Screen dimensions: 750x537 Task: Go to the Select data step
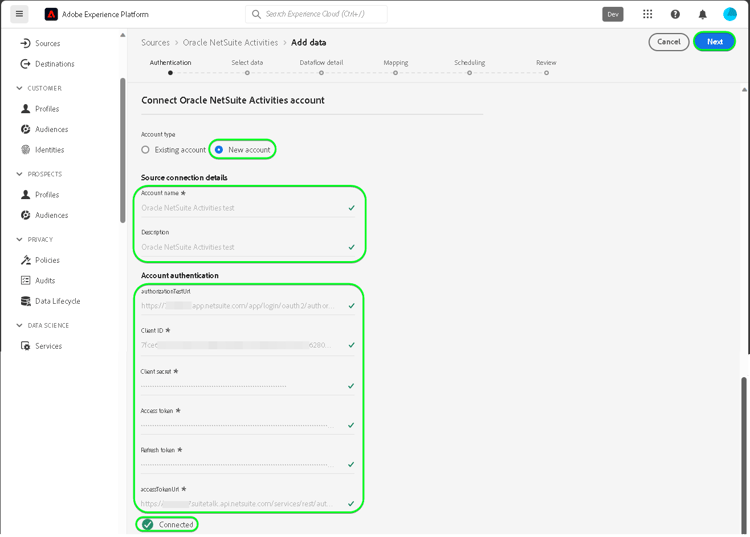pyautogui.click(x=247, y=67)
